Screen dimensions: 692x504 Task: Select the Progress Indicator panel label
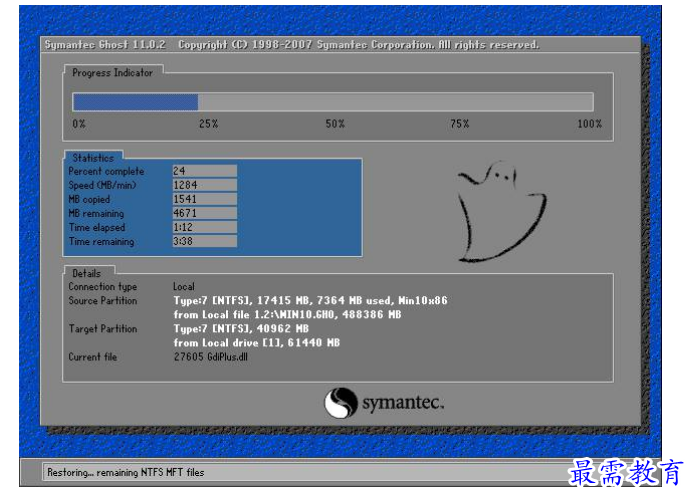coord(113,72)
